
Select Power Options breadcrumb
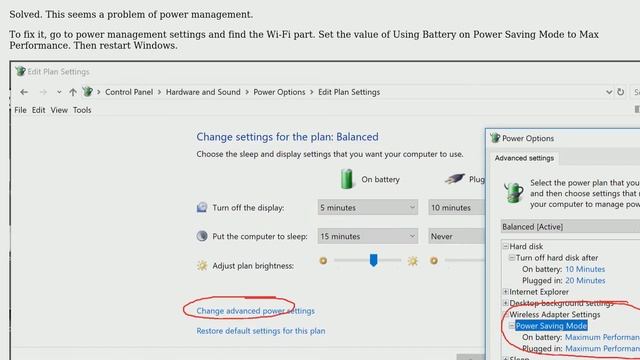tap(279, 92)
